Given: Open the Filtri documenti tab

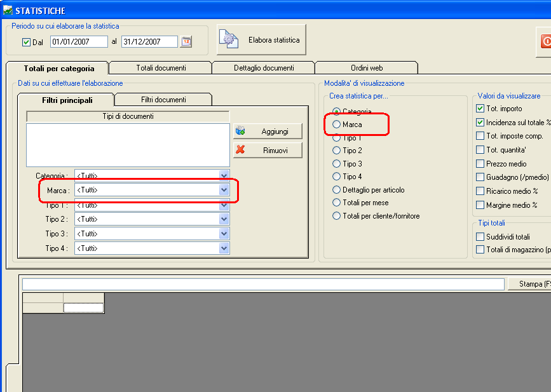Looking at the screenshot, I should click(163, 100).
